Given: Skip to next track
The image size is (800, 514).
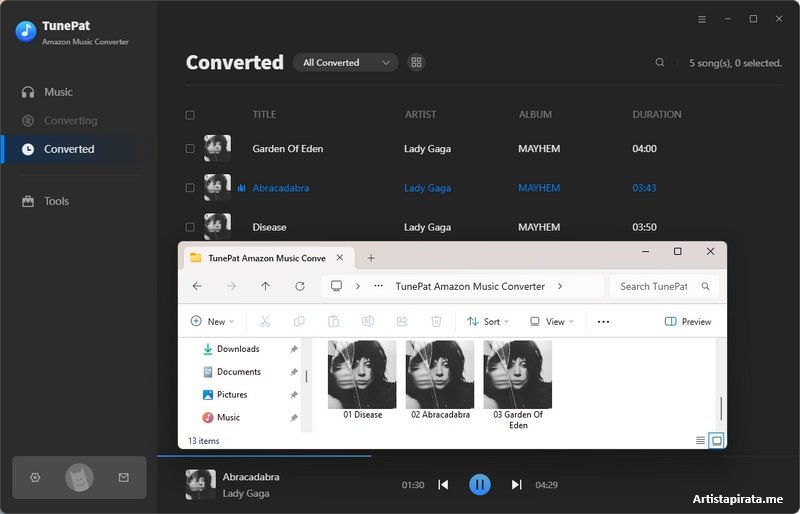Looking at the screenshot, I should coord(516,484).
